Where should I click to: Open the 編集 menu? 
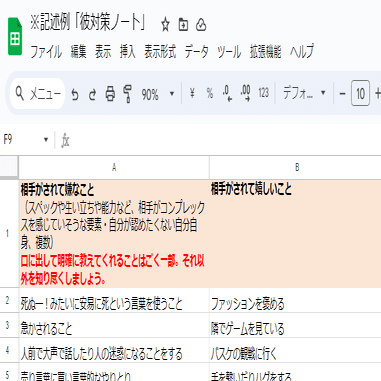coord(78,52)
